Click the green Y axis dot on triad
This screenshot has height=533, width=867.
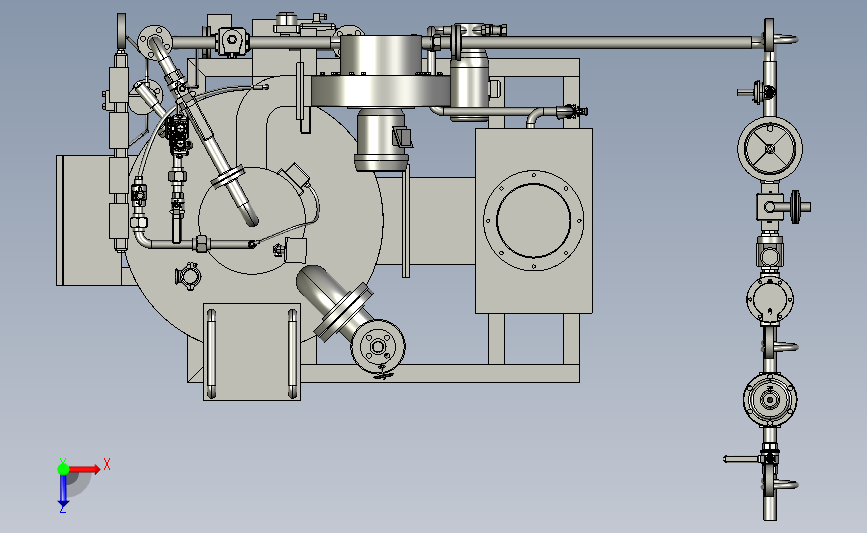(x=63, y=469)
